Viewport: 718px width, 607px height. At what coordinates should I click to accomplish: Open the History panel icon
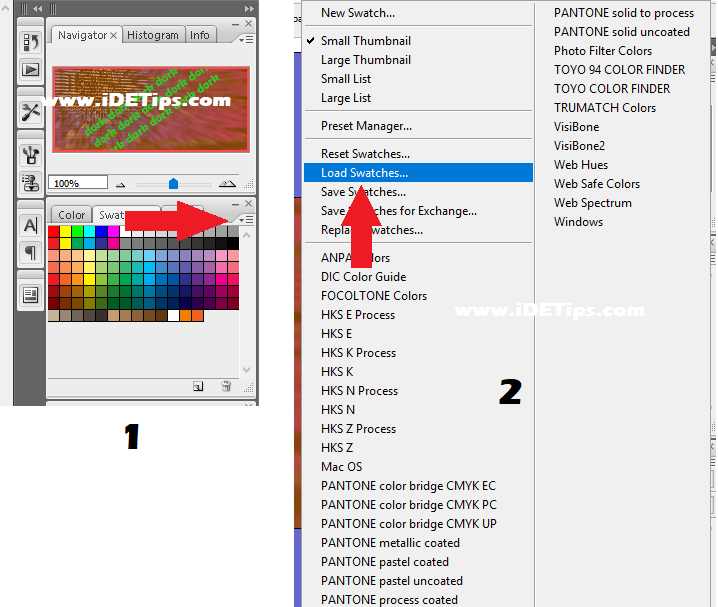click(31, 42)
